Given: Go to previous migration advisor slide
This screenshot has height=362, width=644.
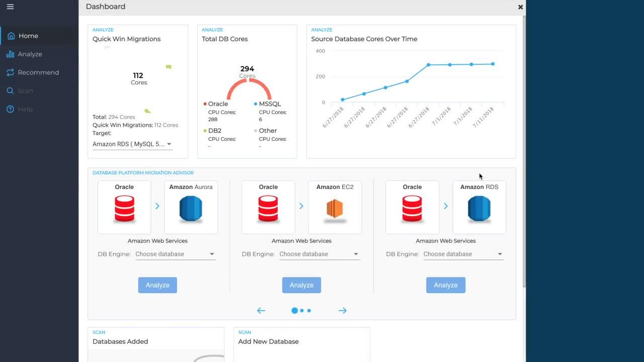Looking at the screenshot, I should tap(261, 311).
